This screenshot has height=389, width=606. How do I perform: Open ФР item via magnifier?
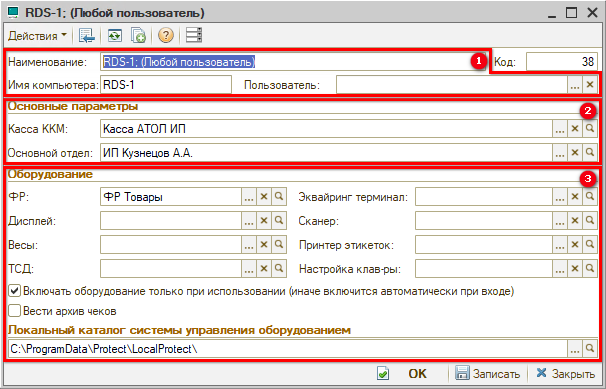tap(279, 197)
